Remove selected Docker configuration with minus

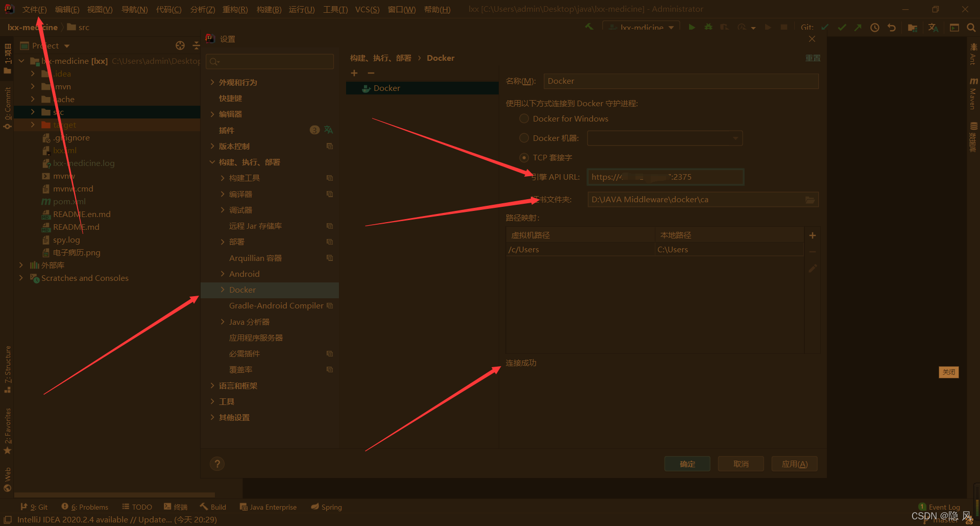click(x=371, y=73)
